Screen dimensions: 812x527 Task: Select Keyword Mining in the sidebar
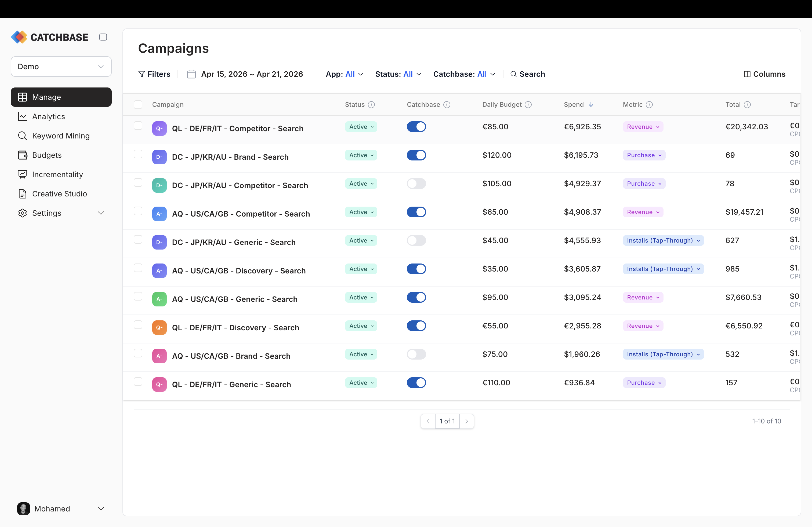[61, 136]
